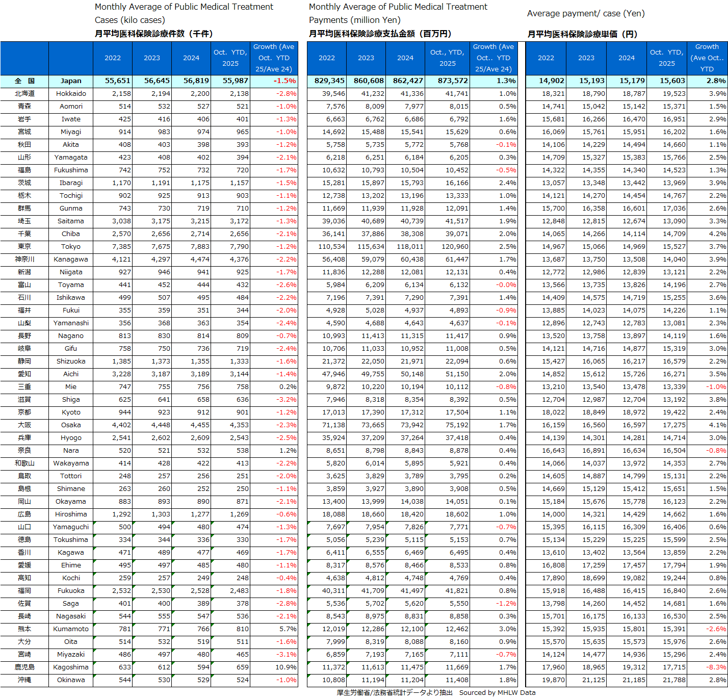The height and width of the screenshot is (700, 728).
Task: Select the 'Average payment/ case (Yen)' title
Action: pyautogui.click(x=586, y=13)
